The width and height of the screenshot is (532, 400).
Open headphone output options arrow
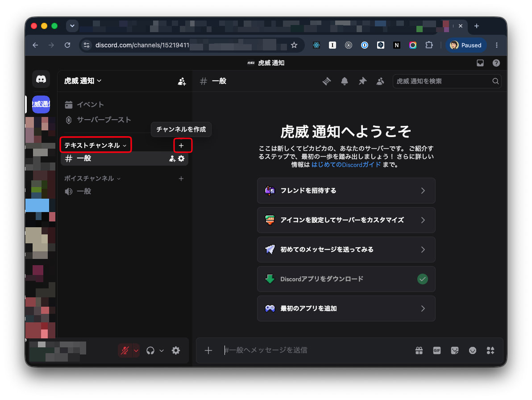[162, 350]
